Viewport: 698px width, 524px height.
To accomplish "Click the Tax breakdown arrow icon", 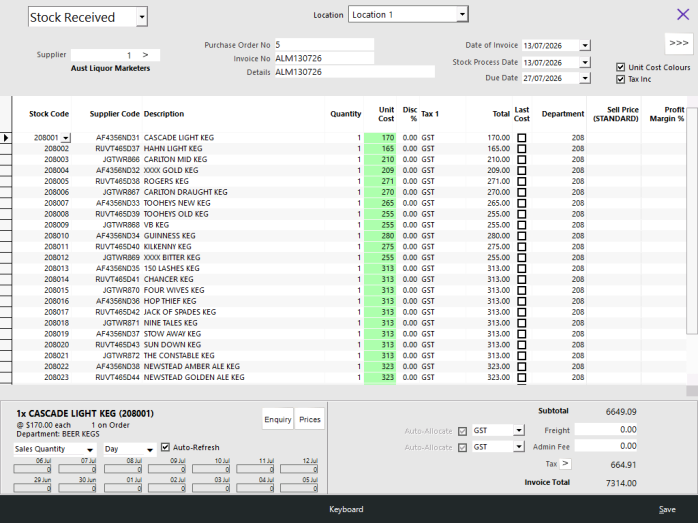I will (565, 464).
